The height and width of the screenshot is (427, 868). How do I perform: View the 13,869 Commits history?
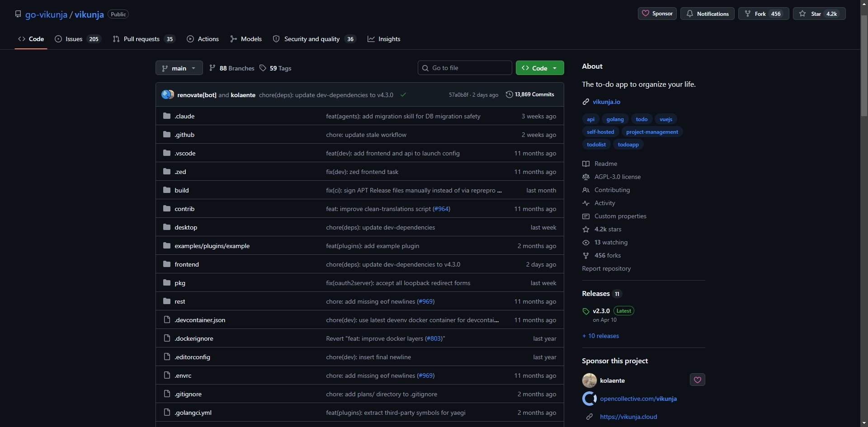pyautogui.click(x=530, y=94)
